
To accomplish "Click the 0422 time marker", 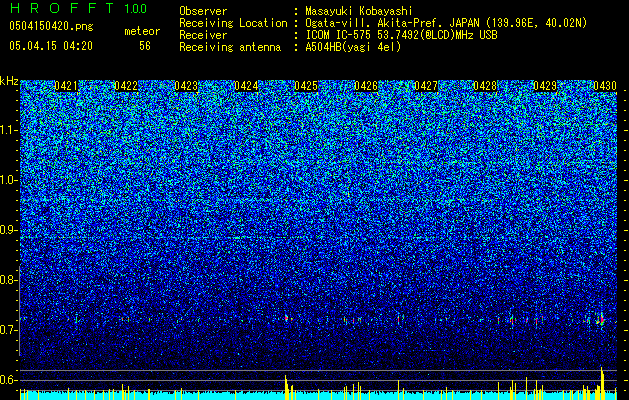I will point(126,86).
